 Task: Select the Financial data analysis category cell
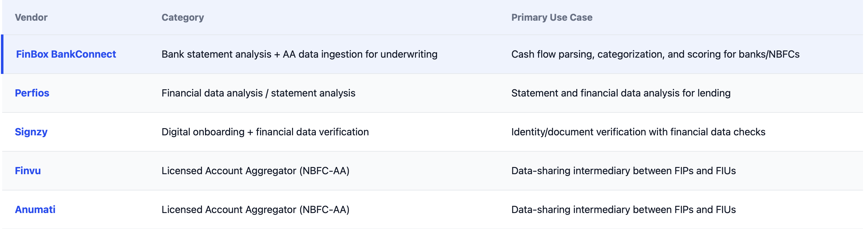[x=258, y=93]
